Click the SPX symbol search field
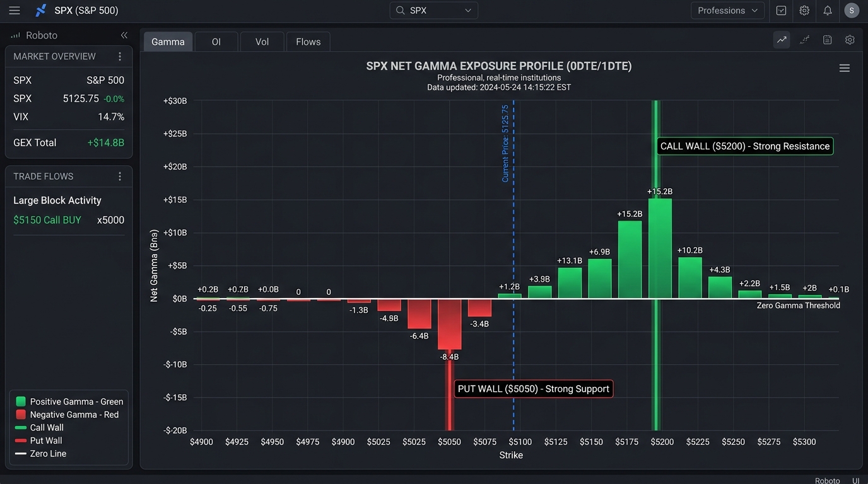This screenshot has height=484, width=868. click(434, 11)
